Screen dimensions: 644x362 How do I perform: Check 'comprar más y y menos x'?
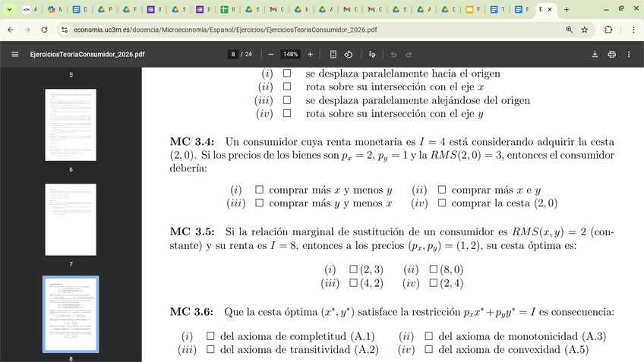click(259, 203)
